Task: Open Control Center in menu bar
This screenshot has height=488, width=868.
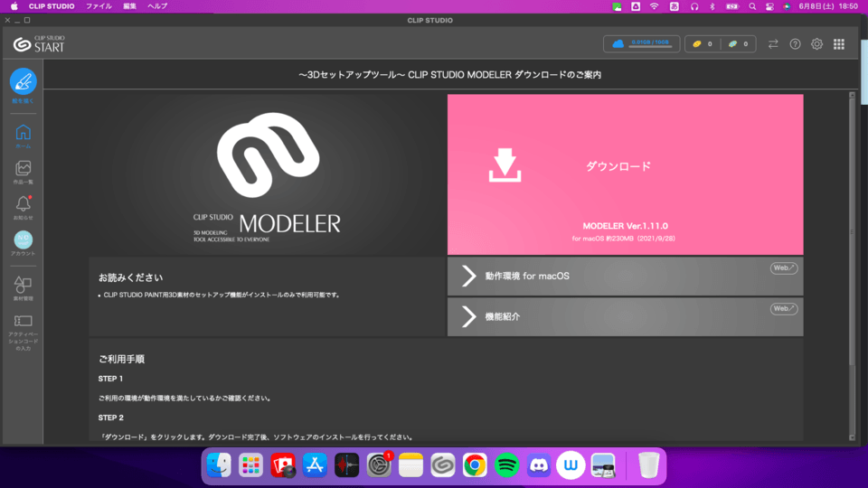Action: 769,6
